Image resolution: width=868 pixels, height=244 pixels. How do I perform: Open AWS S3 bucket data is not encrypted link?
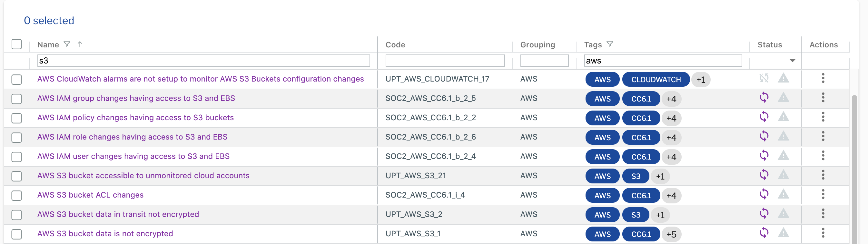pos(105,234)
